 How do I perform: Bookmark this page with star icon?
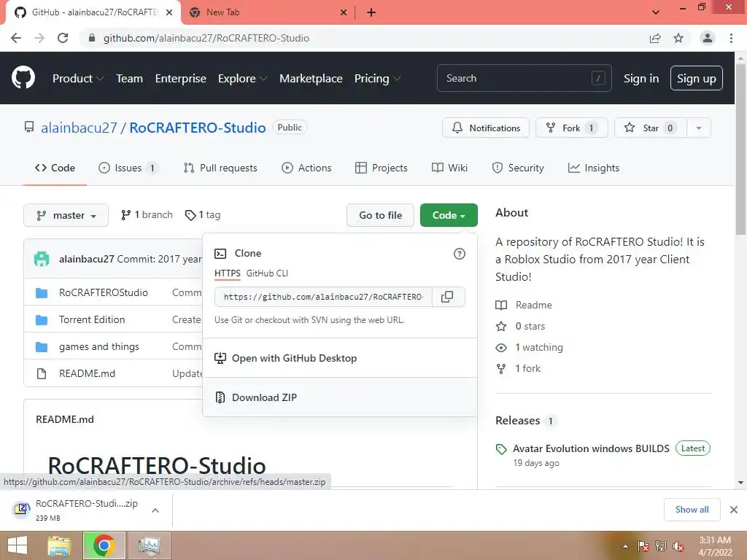[678, 38]
